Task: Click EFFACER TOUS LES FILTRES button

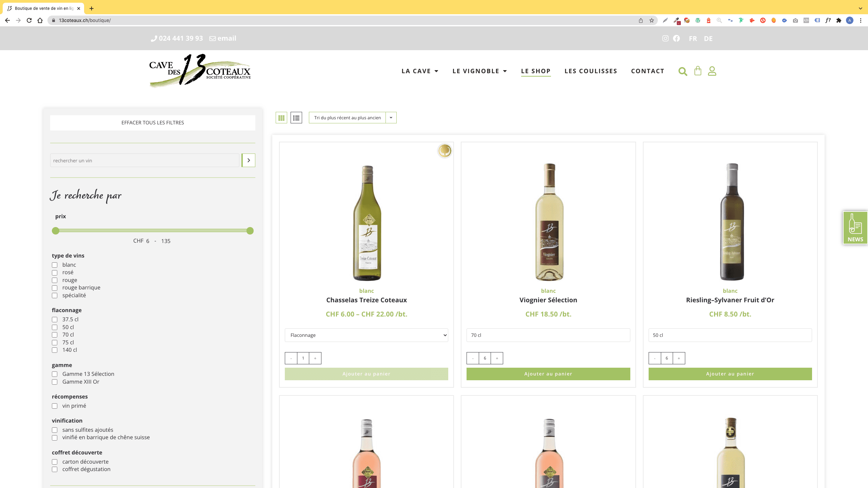Action: pos(153,123)
